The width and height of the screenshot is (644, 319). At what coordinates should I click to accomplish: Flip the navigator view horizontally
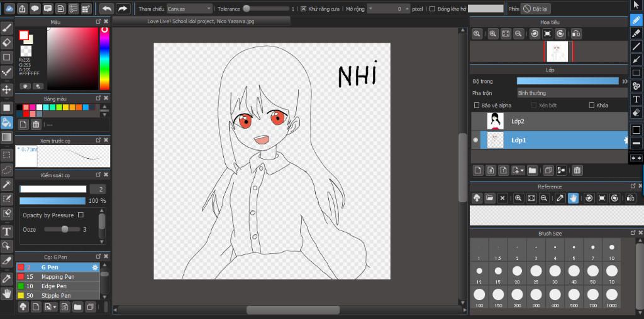tap(576, 35)
